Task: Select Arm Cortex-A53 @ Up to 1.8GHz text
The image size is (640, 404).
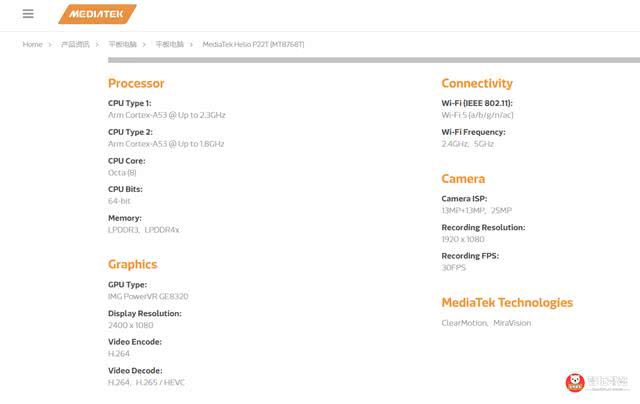Action: [166, 144]
